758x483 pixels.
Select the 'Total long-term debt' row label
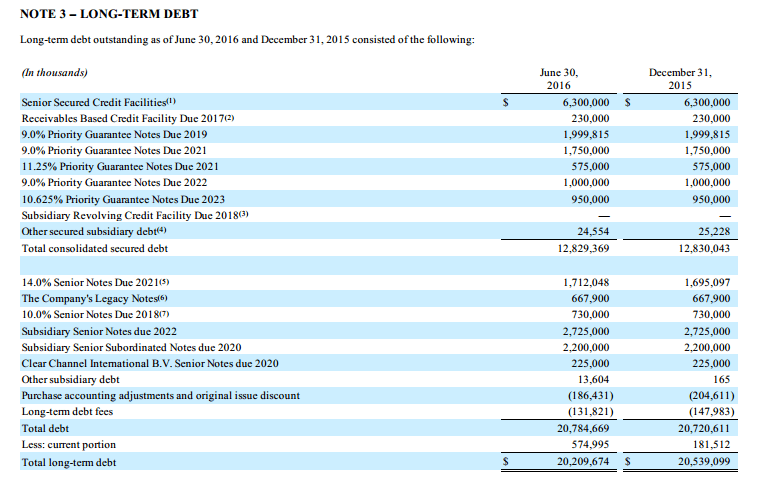[x=69, y=462]
